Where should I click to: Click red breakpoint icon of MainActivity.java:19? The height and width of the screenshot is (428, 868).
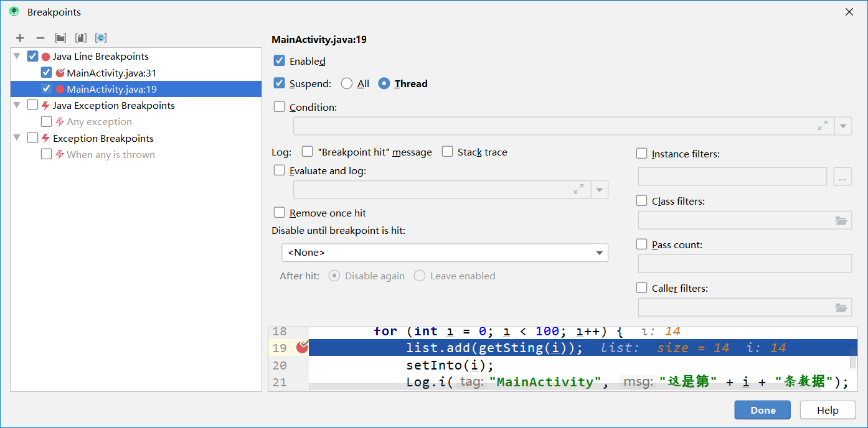(60, 90)
